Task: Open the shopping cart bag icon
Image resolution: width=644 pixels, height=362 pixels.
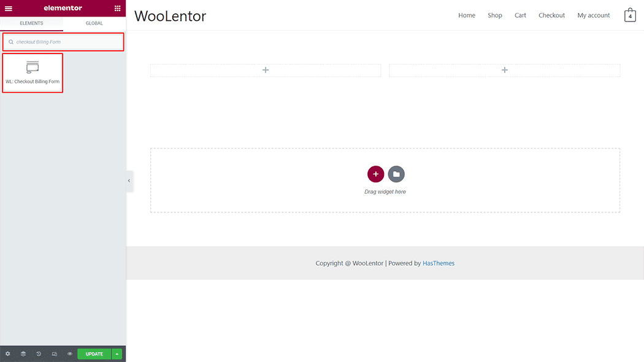Action: [630, 15]
